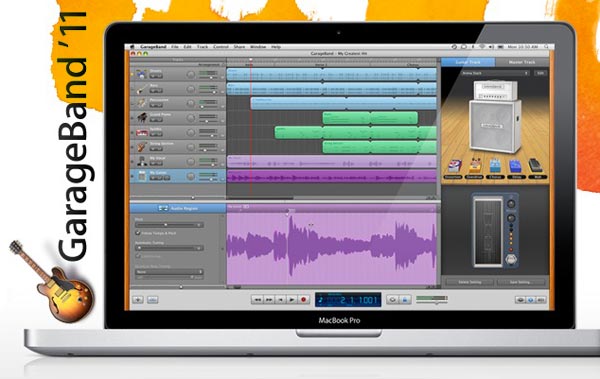Toggle the cycle region button

click(x=392, y=300)
